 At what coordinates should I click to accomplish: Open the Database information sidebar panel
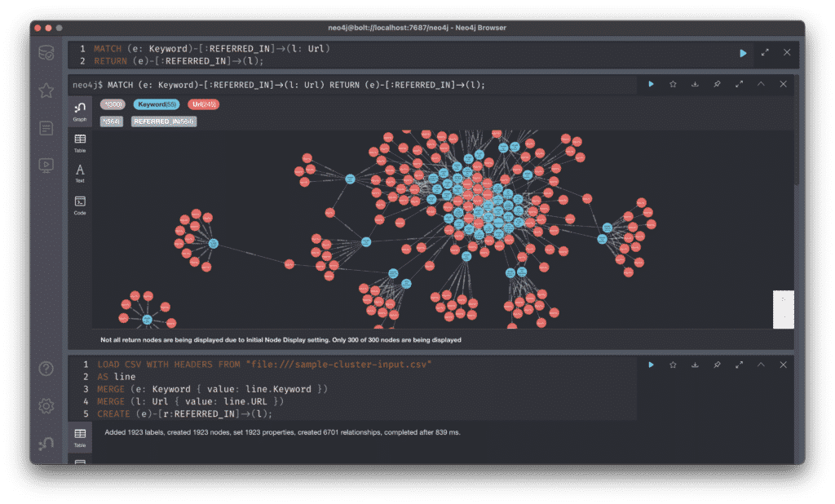[46, 51]
